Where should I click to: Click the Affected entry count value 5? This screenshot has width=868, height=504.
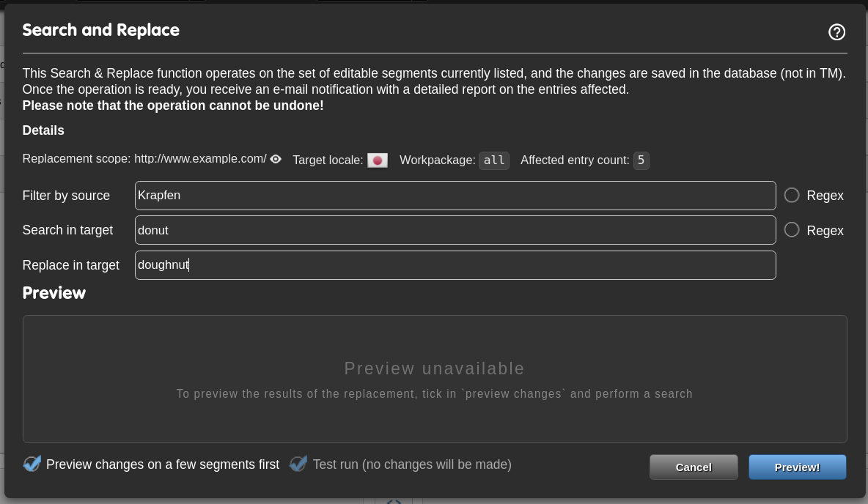[x=641, y=160]
